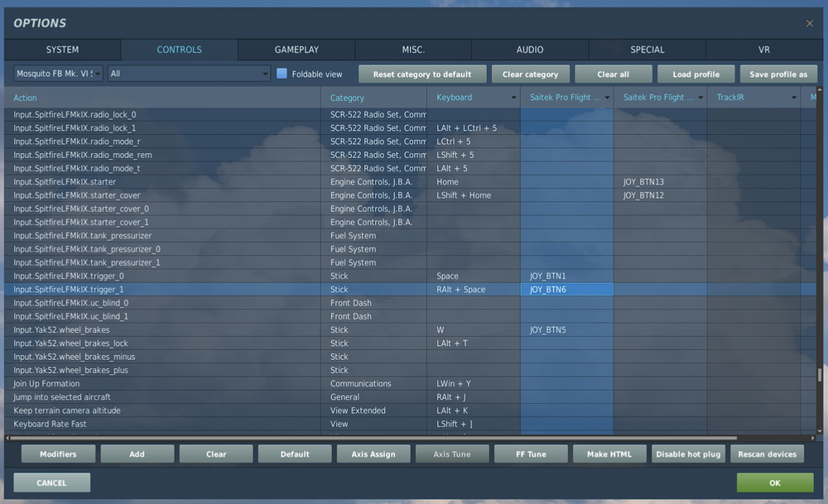Export bindings with Make HTML
This screenshot has height=504, width=828.
[609, 454]
